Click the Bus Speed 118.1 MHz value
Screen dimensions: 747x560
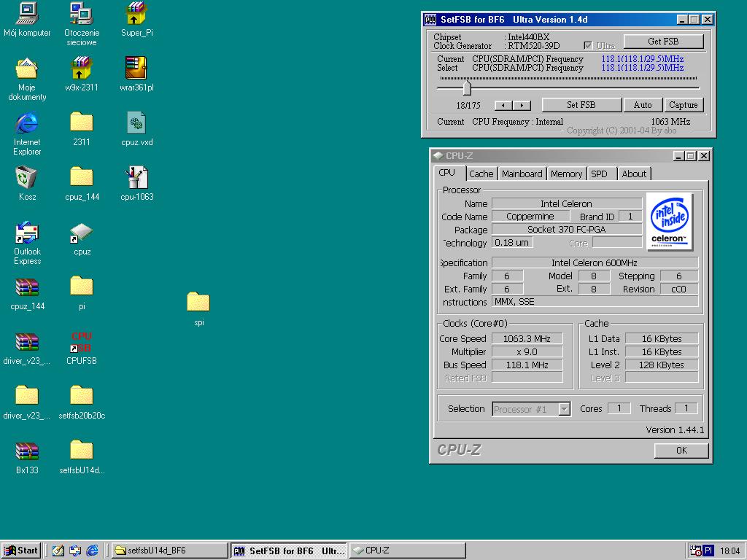[527, 365]
